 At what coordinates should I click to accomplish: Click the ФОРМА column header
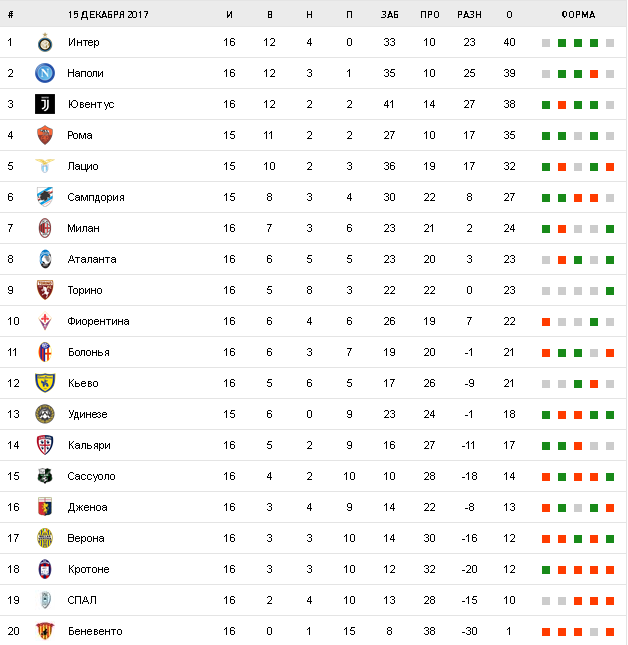(x=577, y=14)
